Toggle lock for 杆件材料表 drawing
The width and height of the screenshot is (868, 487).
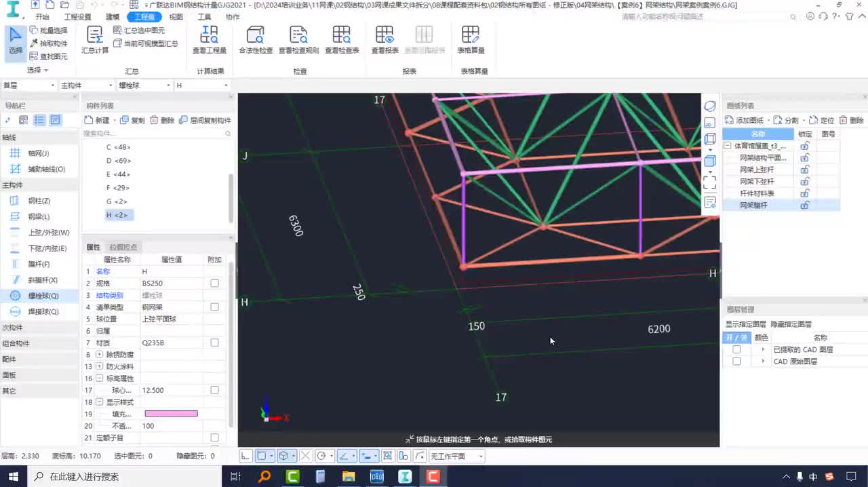805,193
